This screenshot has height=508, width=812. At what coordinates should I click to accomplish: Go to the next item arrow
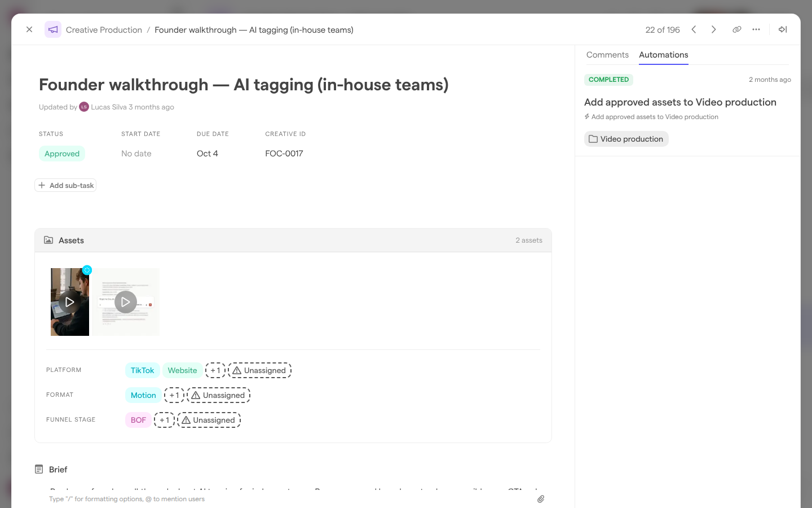714,29
